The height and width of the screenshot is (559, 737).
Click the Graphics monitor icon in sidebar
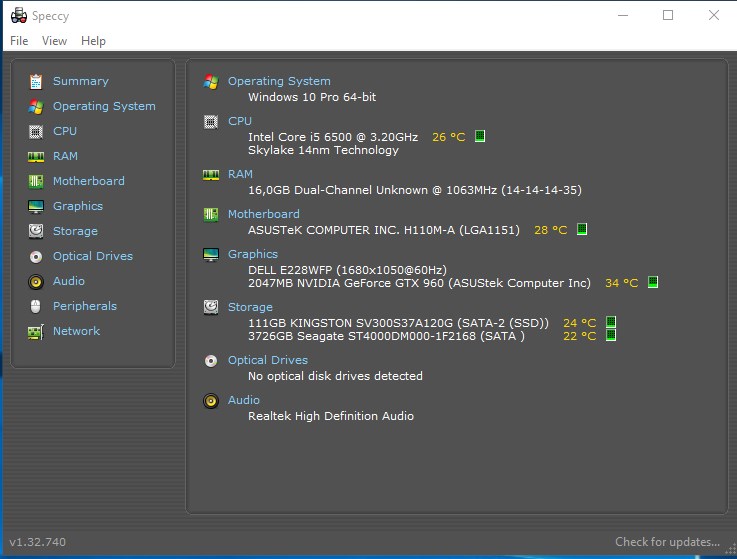(x=36, y=206)
